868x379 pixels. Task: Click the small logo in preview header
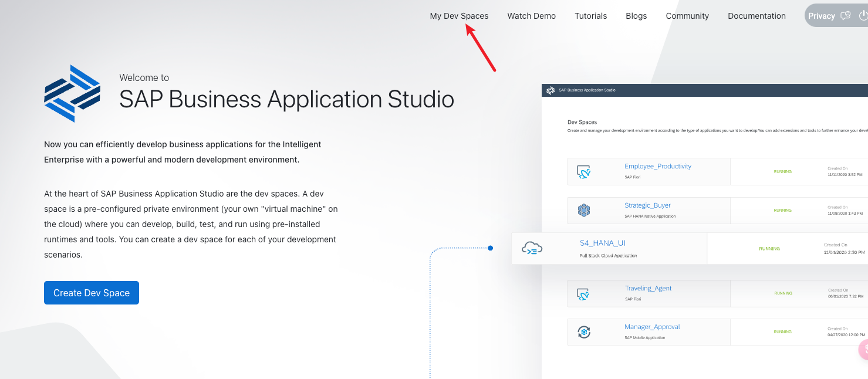(x=550, y=90)
